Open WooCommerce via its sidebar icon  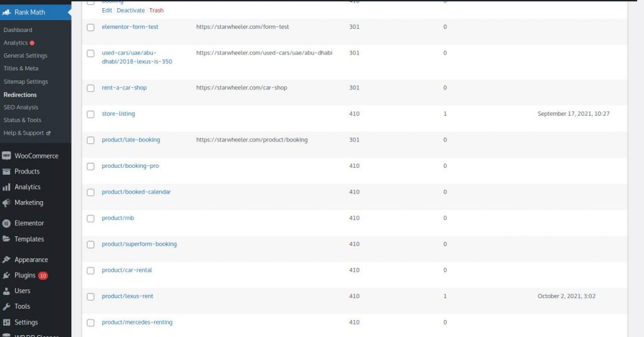[x=6, y=156]
